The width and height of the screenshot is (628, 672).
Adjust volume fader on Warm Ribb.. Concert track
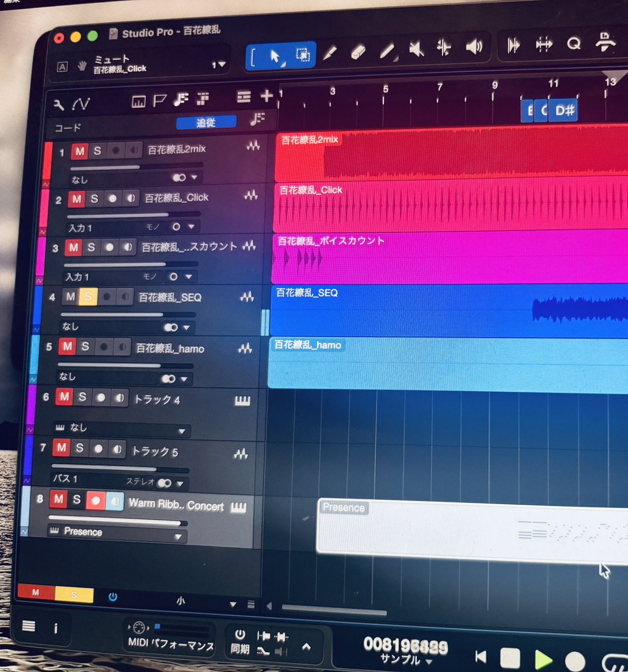coord(118,520)
